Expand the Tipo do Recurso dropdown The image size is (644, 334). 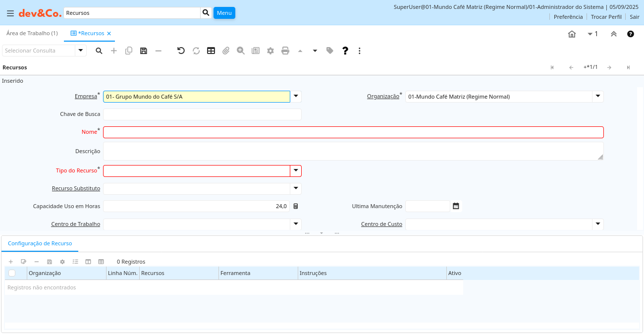(296, 170)
